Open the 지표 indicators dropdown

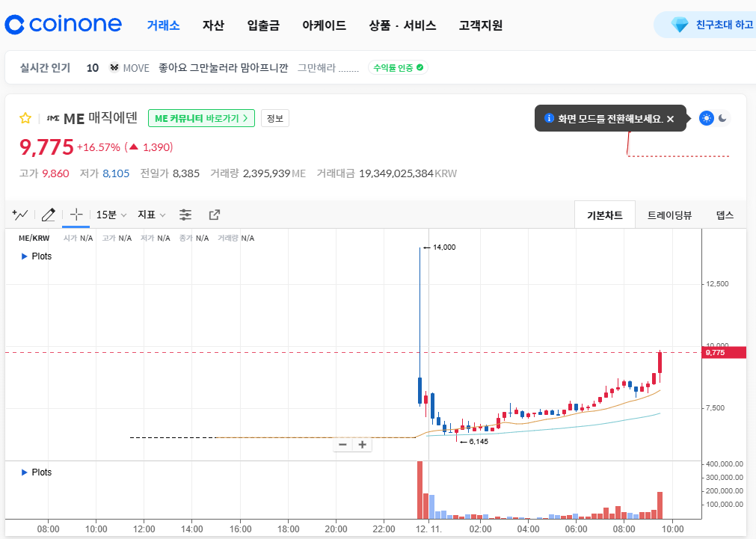(x=151, y=215)
